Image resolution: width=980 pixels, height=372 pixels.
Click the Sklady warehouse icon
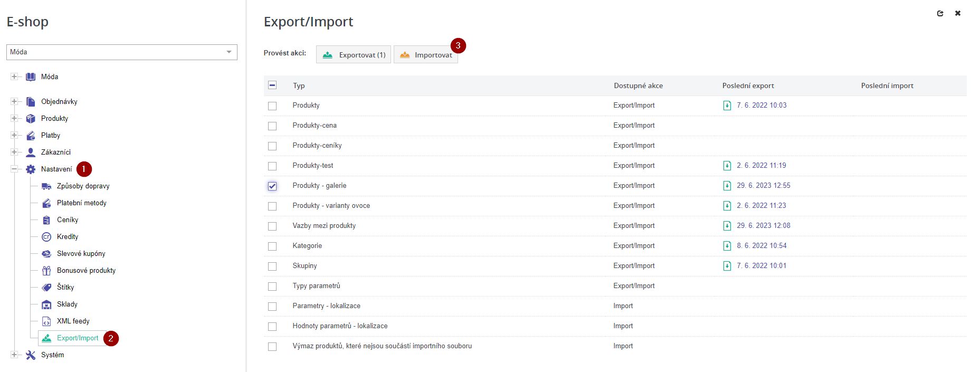[x=46, y=304]
